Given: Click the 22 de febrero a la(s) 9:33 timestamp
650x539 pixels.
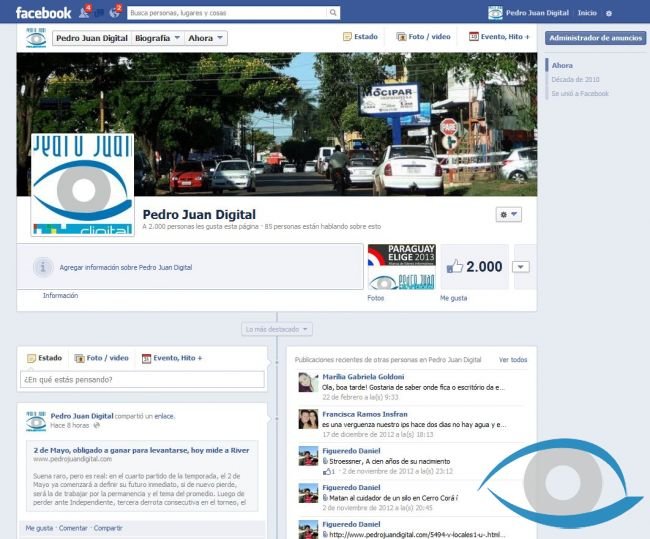Looking at the screenshot, I should (360, 397).
